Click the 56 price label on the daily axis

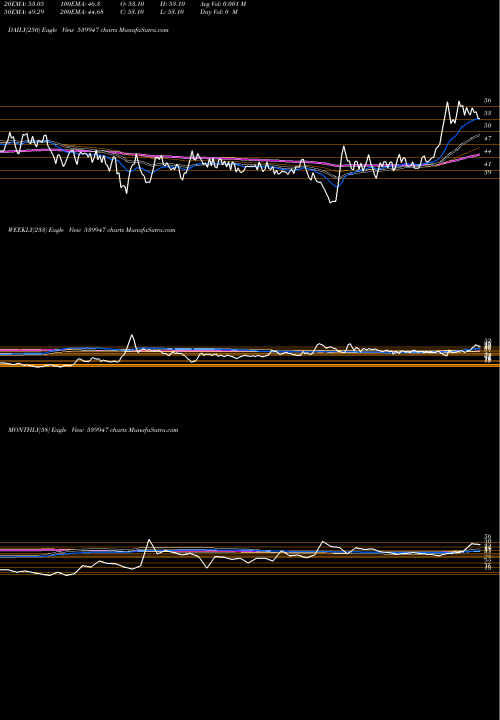(x=488, y=100)
